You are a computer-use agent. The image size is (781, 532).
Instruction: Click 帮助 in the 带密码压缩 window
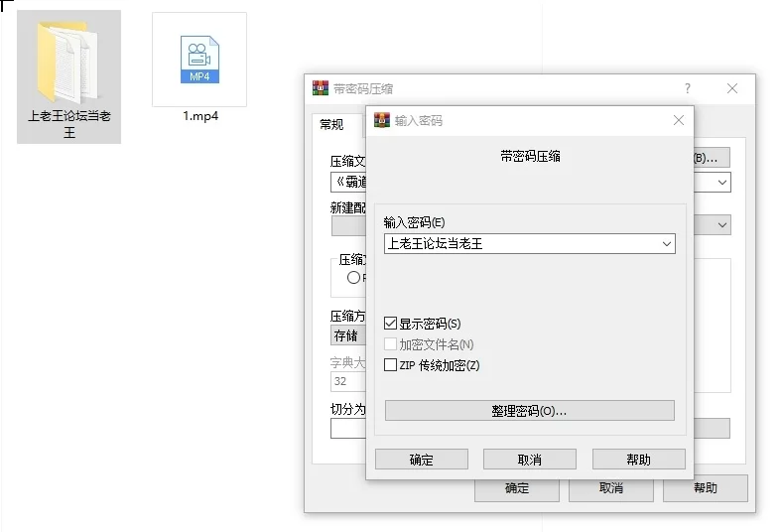[x=706, y=488]
